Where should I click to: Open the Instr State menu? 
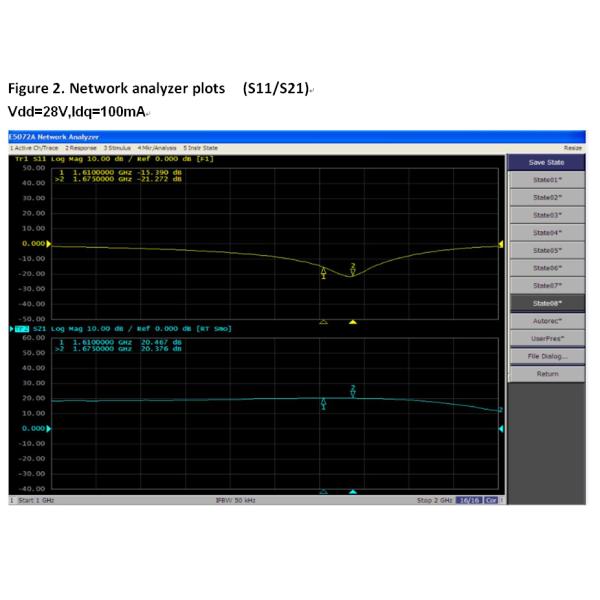click(x=203, y=148)
